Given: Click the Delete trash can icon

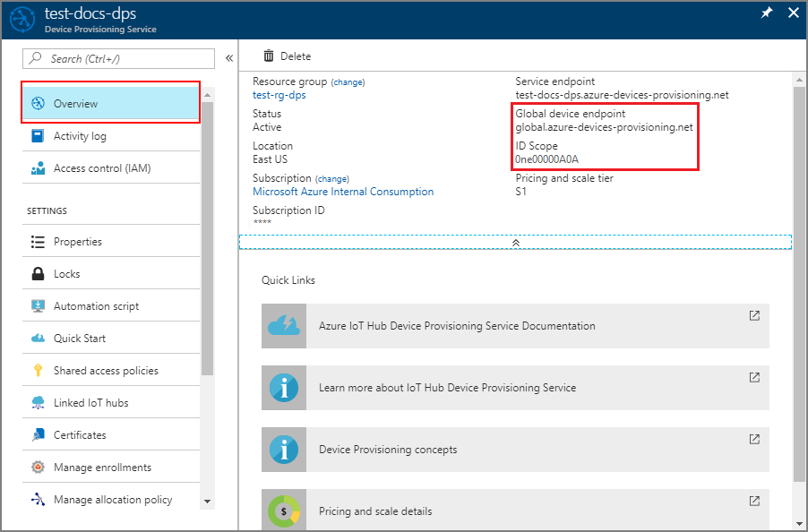Looking at the screenshot, I should 269,56.
